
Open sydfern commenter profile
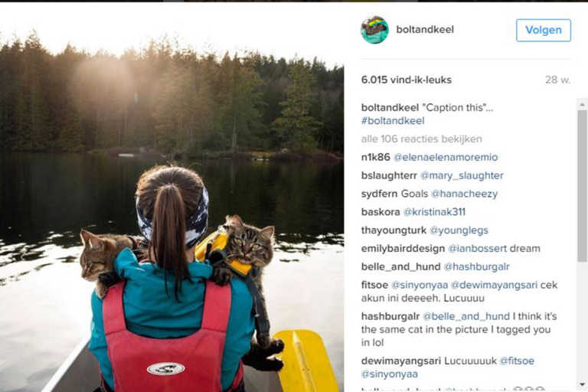pyautogui.click(x=379, y=194)
